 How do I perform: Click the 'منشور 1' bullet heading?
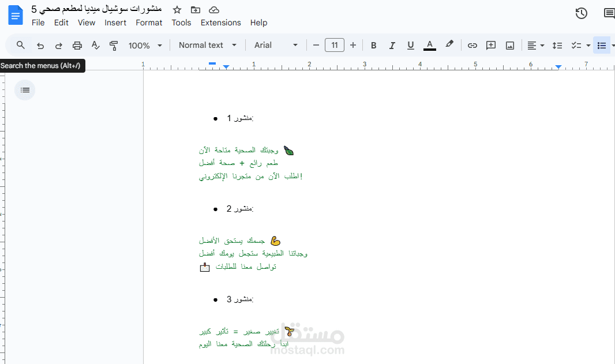click(x=240, y=118)
